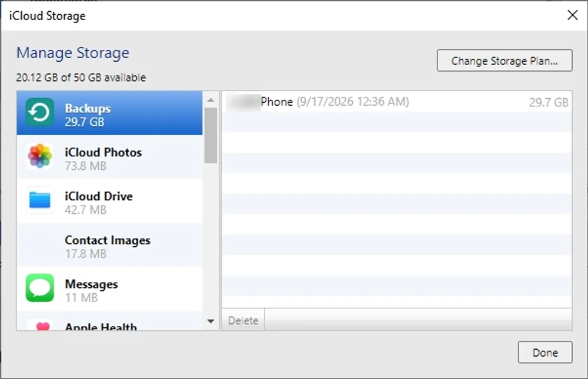Image resolution: width=588 pixels, height=379 pixels.
Task: Select the Messages label
Action: click(x=91, y=284)
